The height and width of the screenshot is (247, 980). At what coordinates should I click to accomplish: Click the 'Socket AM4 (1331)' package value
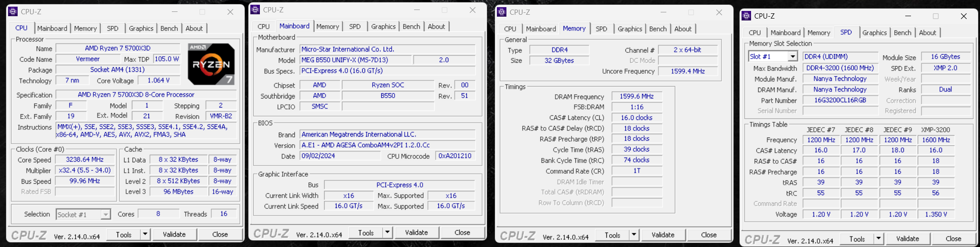click(x=118, y=69)
